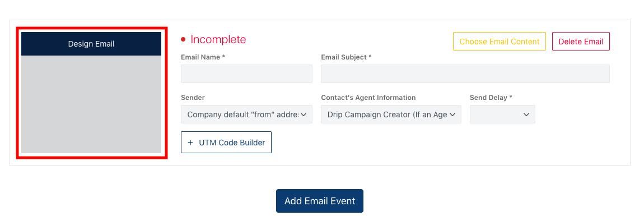Click chevron of Contact's Agent Information select
Screen dimensions: 644x220
tap(452, 114)
